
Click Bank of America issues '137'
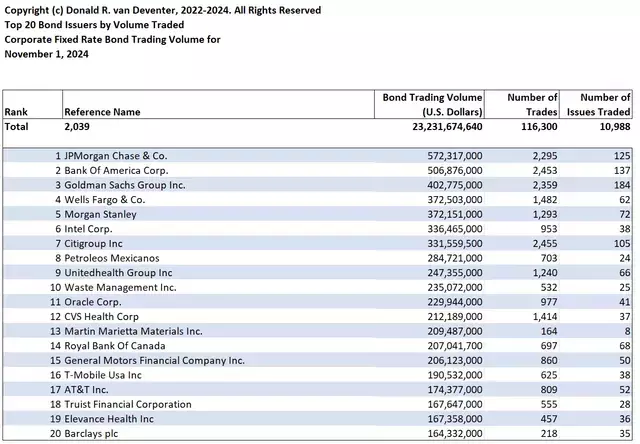click(x=622, y=171)
